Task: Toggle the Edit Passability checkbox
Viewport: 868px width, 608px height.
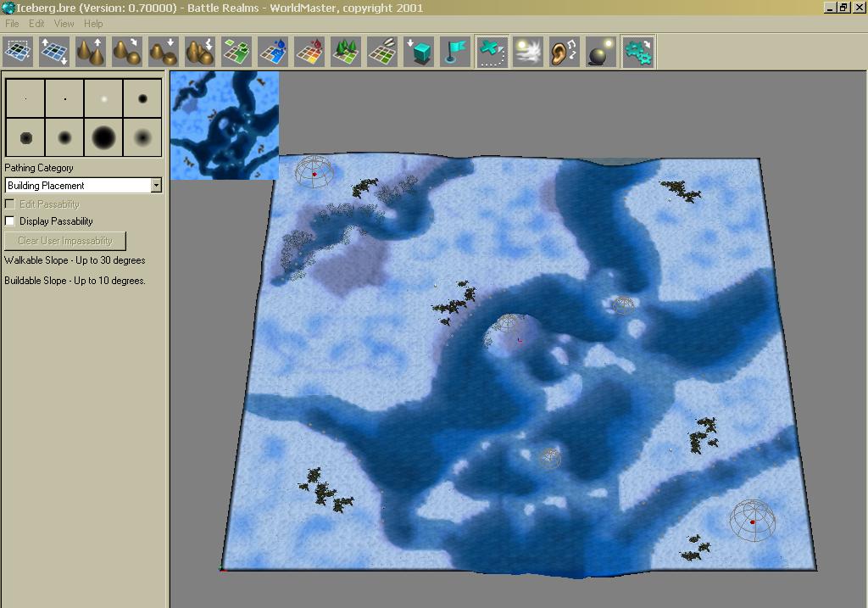Action: tap(9, 204)
